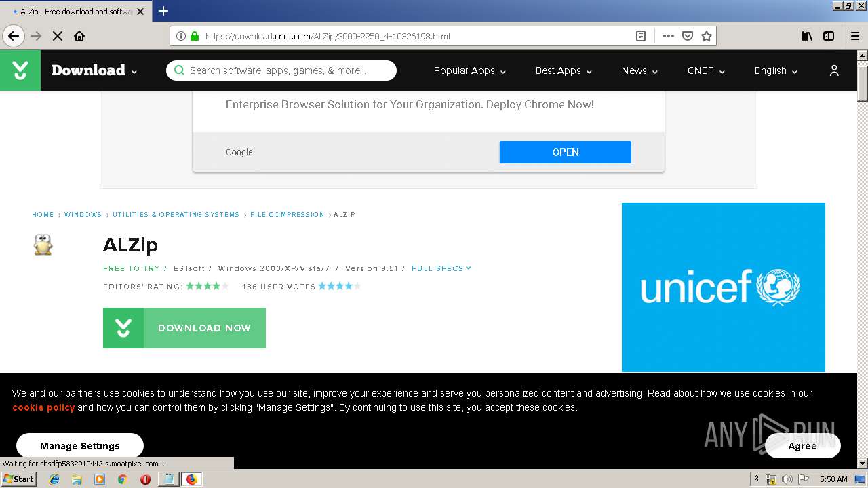Click the Firefox taskbar icon
868x488 pixels.
[191, 479]
